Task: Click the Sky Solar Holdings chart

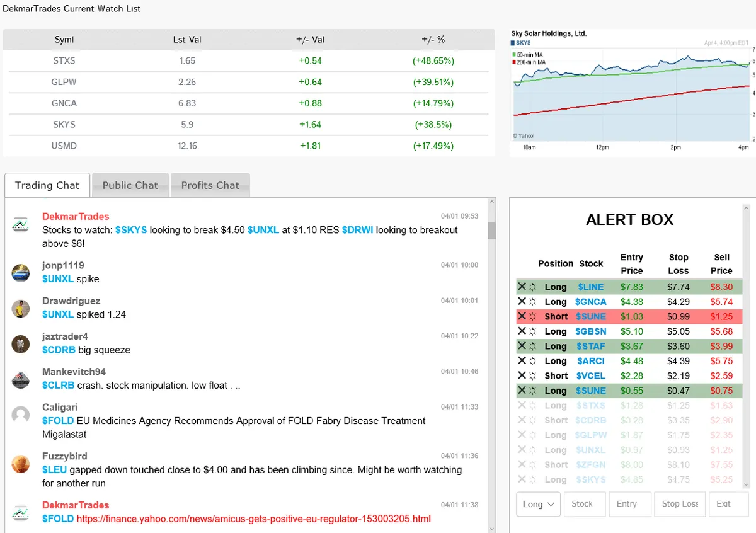Action: click(631, 92)
